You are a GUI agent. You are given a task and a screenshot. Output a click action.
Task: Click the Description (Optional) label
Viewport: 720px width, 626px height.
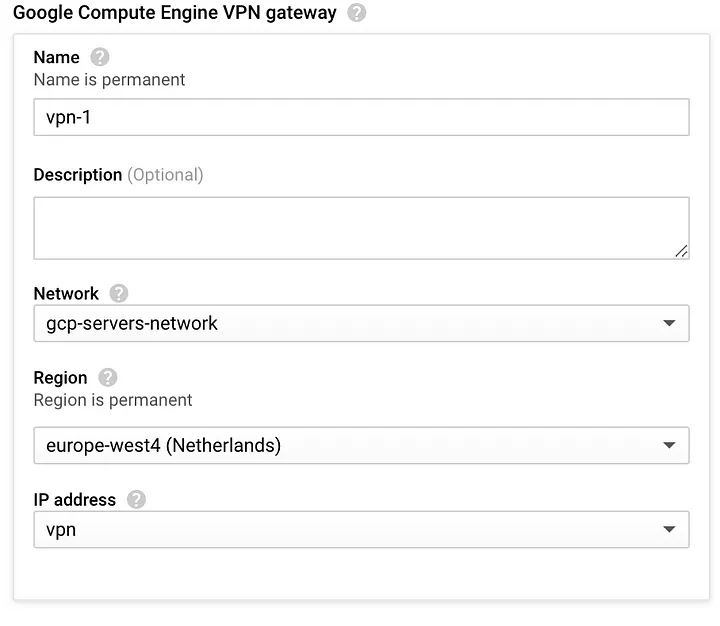click(x=118, y=175)
